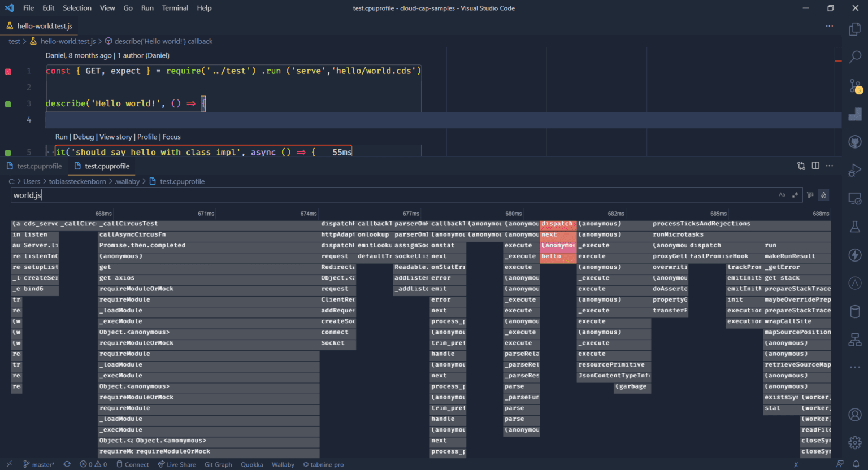The image size is (868, 470).
Task: Open the Search view
Action: (855, 58)
